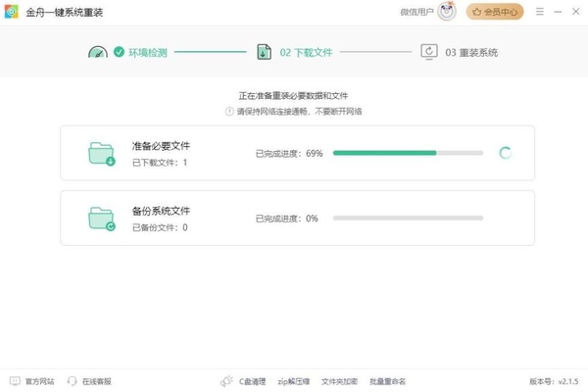Click the megaphone promotion icon

(226, 381)
